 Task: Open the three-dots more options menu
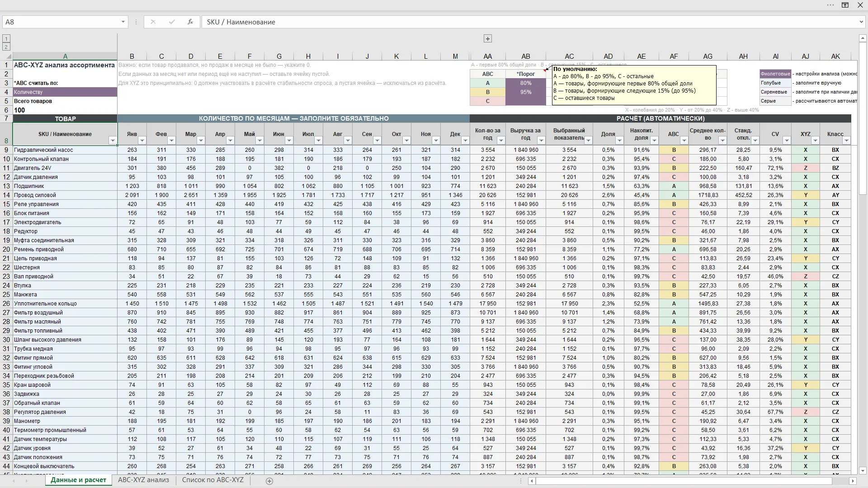click(830, 5)
